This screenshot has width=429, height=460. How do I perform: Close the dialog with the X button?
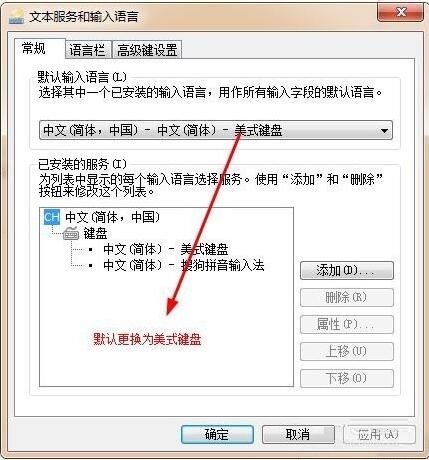(401, 13)
